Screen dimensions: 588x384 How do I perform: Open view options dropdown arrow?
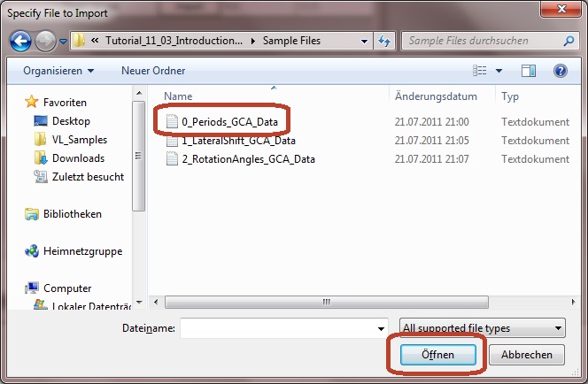pyautogui.click(x=499, y=71)
